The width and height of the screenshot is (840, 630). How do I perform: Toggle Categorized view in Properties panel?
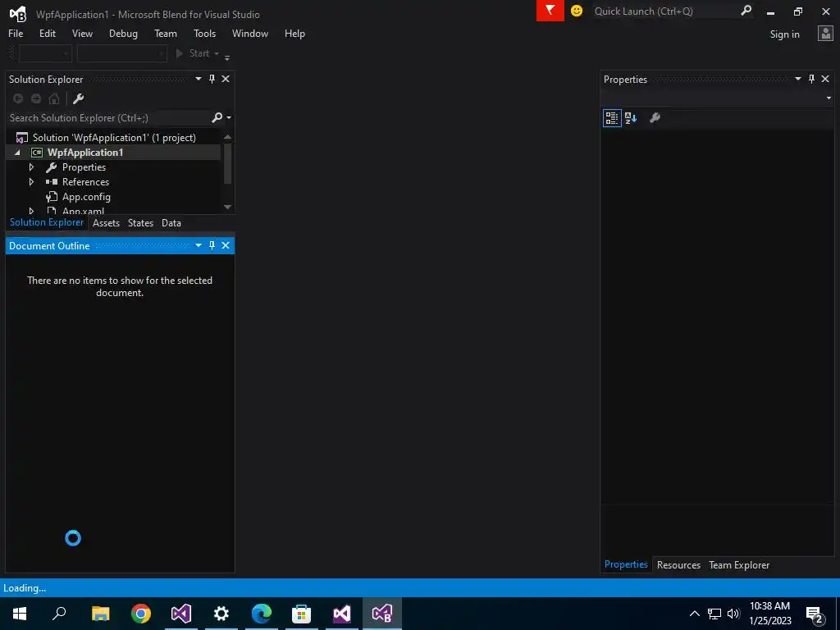pyautogui.click(x=612, y=118)
